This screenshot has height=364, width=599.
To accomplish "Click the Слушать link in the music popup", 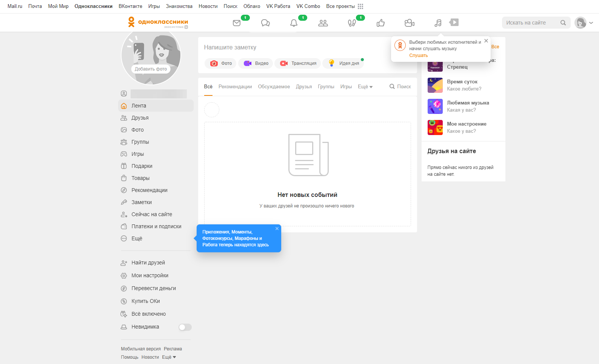I will point(419,55).
